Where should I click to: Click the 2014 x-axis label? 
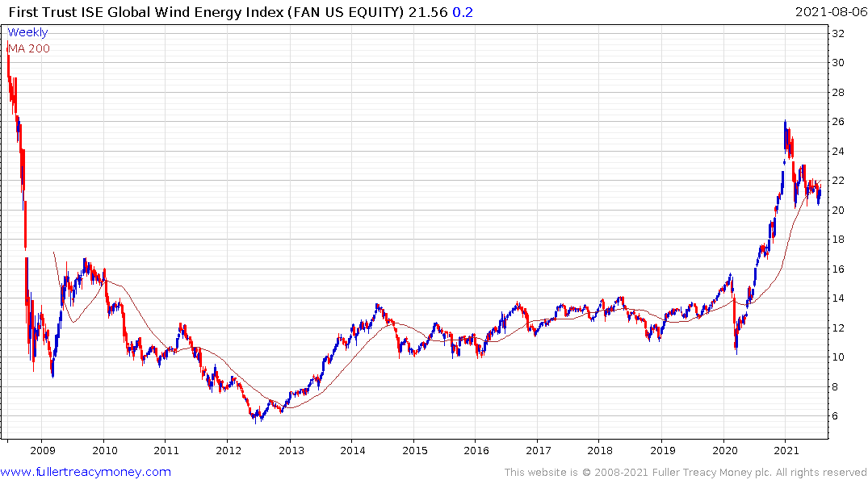pyautogui.click(x=353, y=450)
